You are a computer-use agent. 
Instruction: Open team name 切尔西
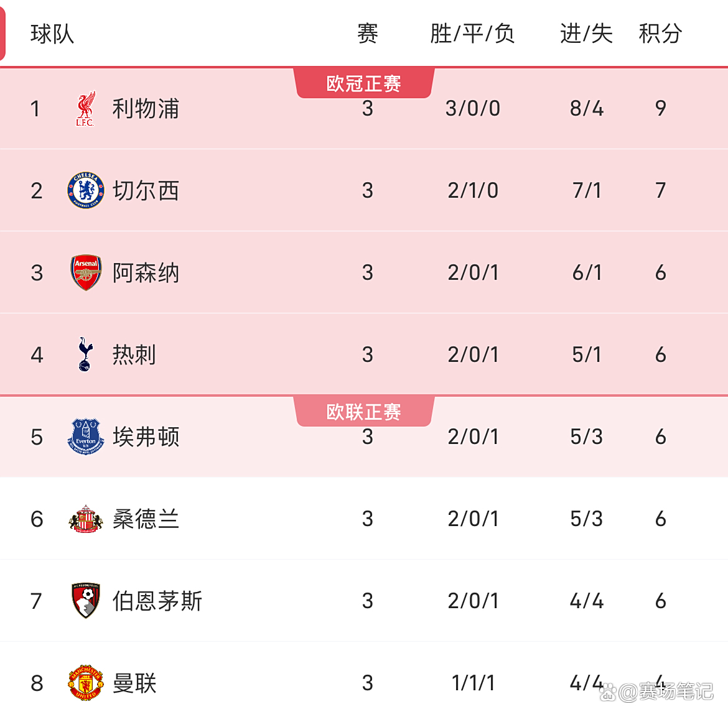[146, 190]
